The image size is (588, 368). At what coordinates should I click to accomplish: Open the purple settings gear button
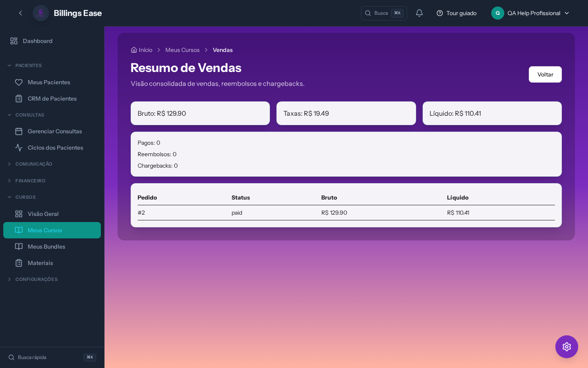(566, 347)
